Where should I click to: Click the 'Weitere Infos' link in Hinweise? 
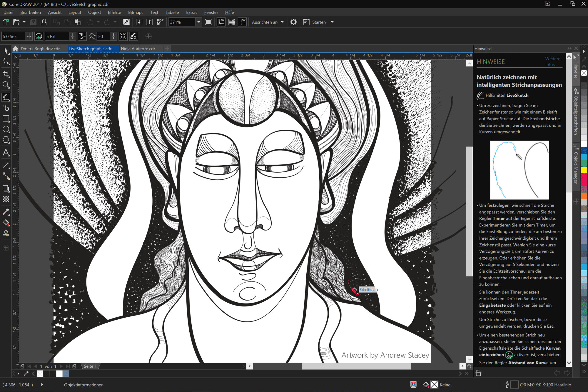coord(552,61)
